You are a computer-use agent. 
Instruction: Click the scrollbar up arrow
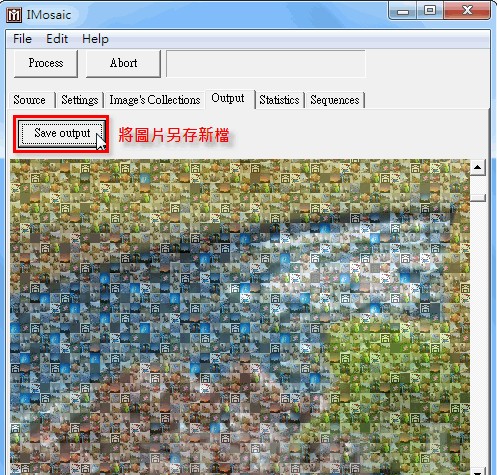point(477,167)
